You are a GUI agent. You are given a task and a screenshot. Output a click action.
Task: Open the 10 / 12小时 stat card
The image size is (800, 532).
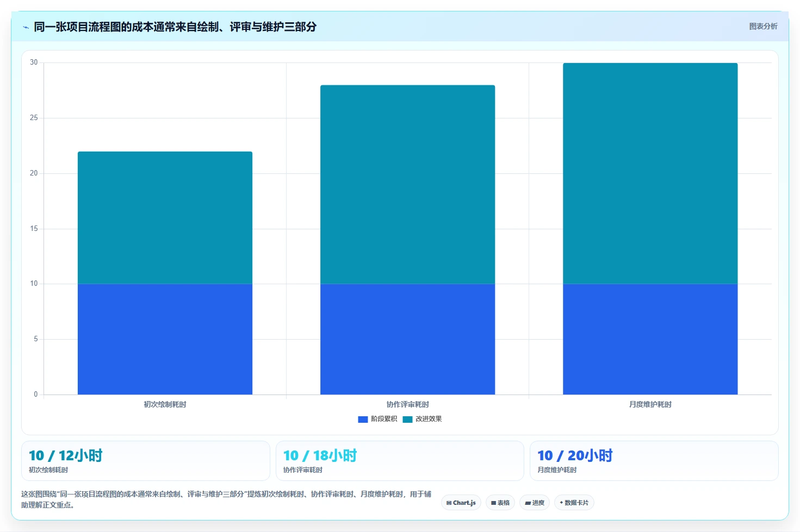pyautogui.click(x=146, y=461)
